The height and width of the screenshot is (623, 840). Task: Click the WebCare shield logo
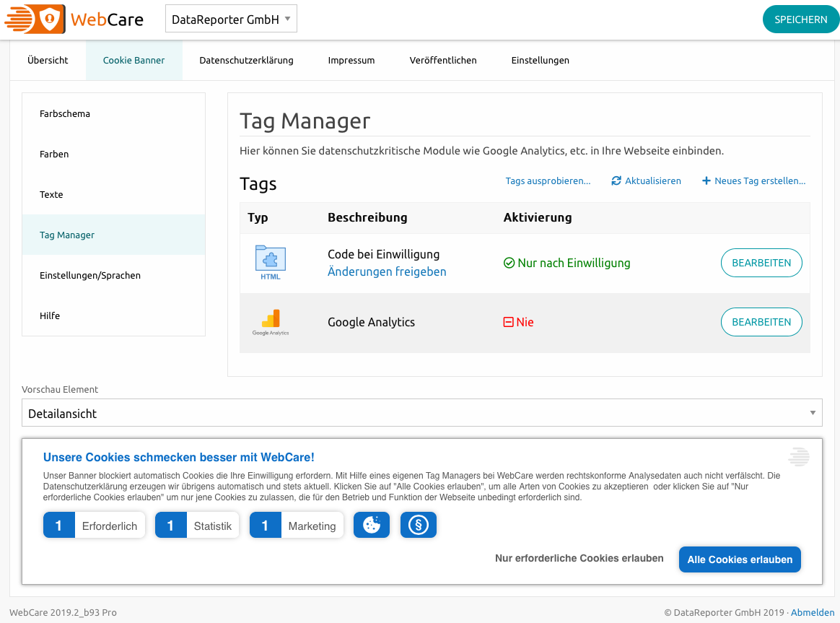(49, 19)
